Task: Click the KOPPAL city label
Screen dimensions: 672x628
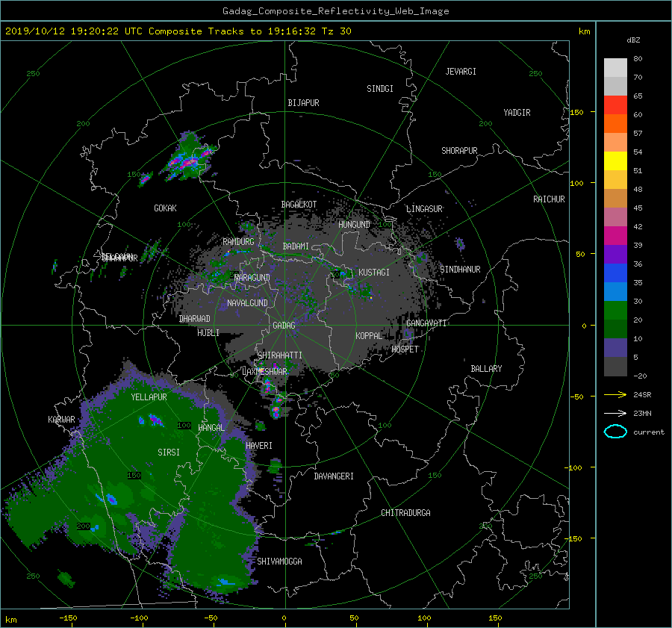Action: [x=369, y=335]
